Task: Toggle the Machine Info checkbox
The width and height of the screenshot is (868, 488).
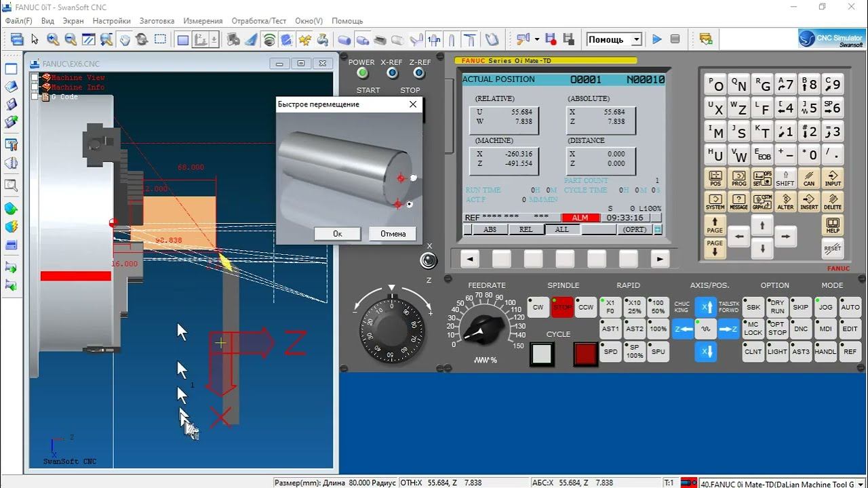Action: [35, 87]
